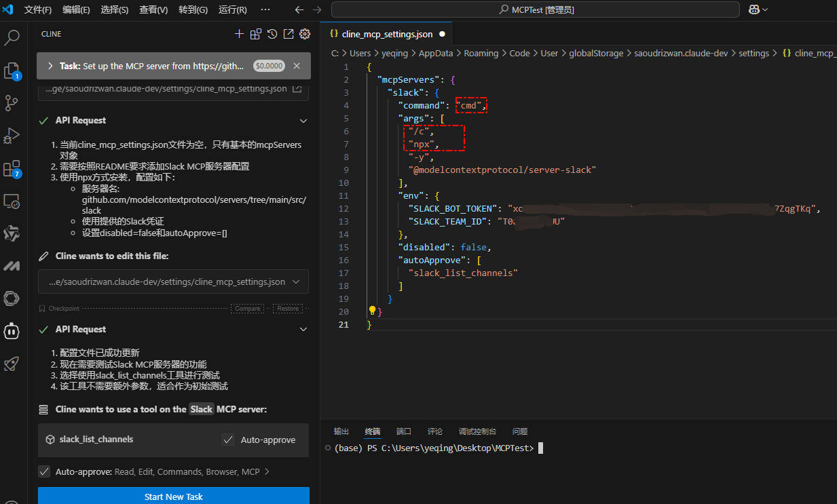
Task: Open the Run and Debug view
Action: coord(12,136)
